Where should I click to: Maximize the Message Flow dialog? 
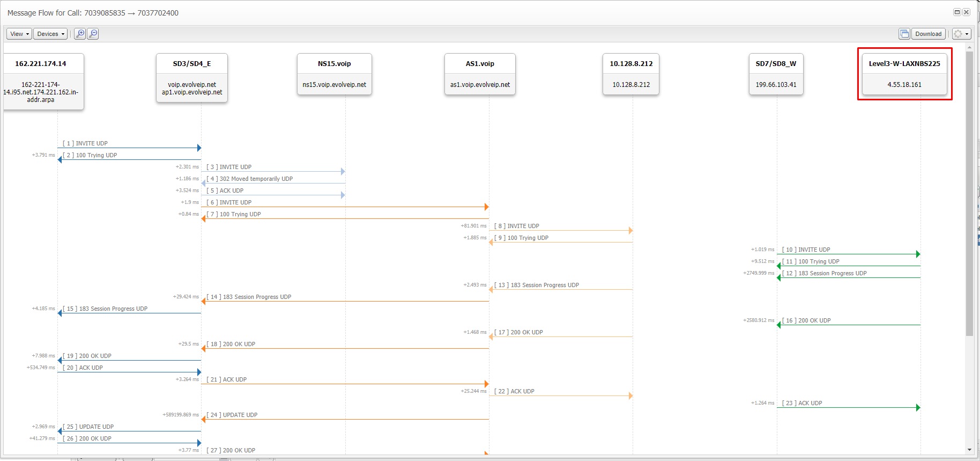tap(957, 12)
